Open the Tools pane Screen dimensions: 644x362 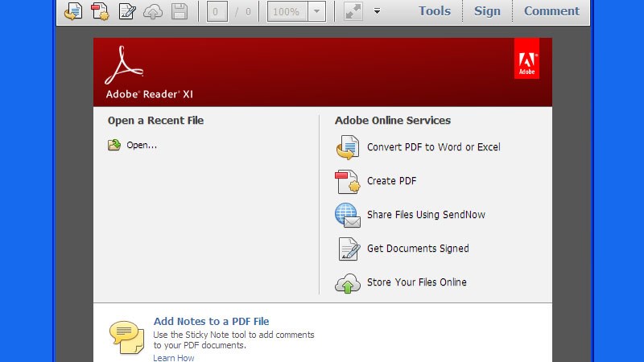coord(435,10)
